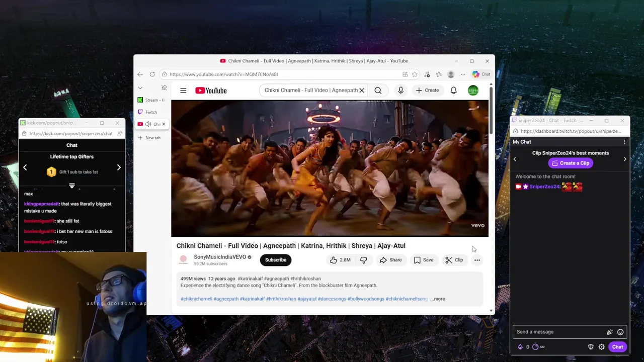The image size is (644, 362).
Task: Open the browser profile icon
Action: pyautogui.click(x=451, y=74)
